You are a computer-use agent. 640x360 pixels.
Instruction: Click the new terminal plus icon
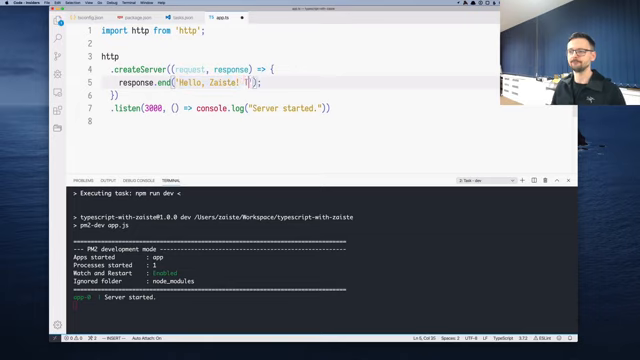[x=522, y=180]
